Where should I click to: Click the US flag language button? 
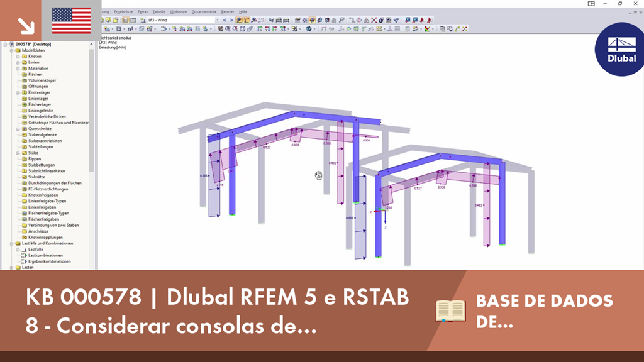[x=72, y=21]
